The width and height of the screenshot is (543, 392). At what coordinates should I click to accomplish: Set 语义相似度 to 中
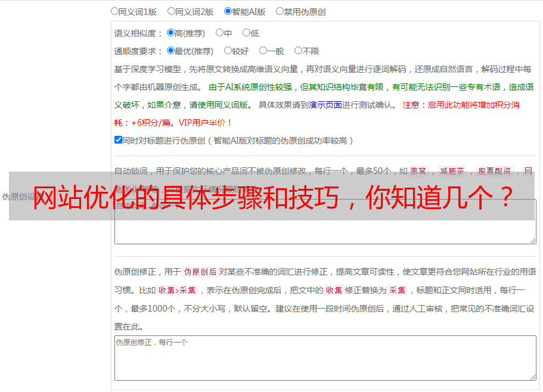(219, 33)
